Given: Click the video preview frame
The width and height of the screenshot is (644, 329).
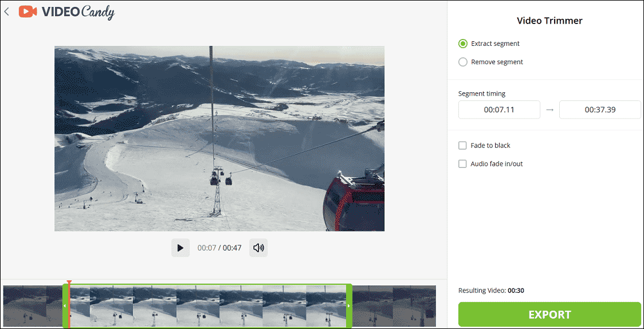Looking at the screenshot, I should (x=219, y=138).
